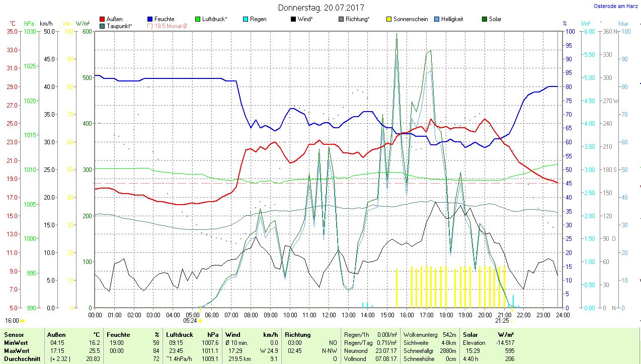Toggle the 18.5 Monat-Ø average checkbox

(150, 26)
